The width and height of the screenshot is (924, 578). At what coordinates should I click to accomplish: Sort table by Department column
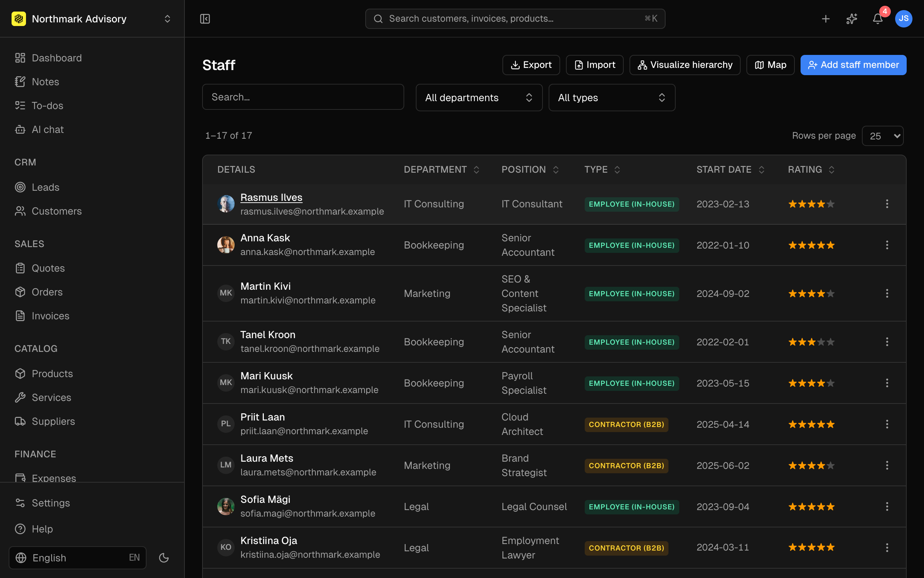(441, 169)
